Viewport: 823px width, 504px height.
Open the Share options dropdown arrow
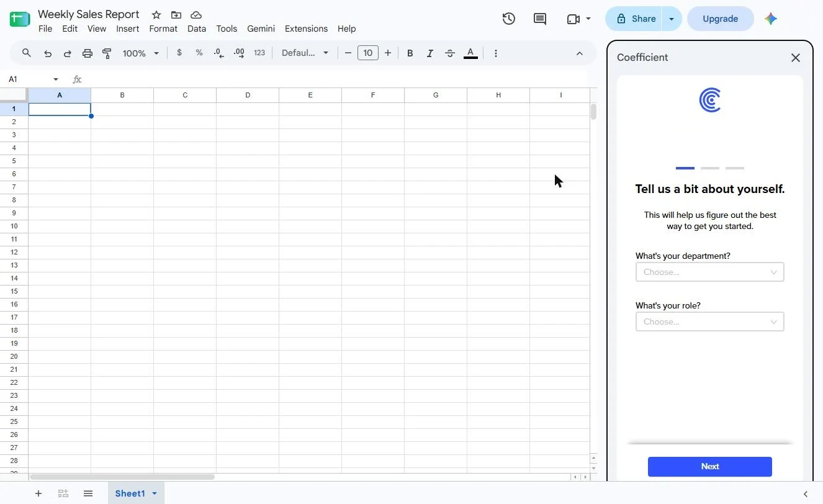click(671, 19)
